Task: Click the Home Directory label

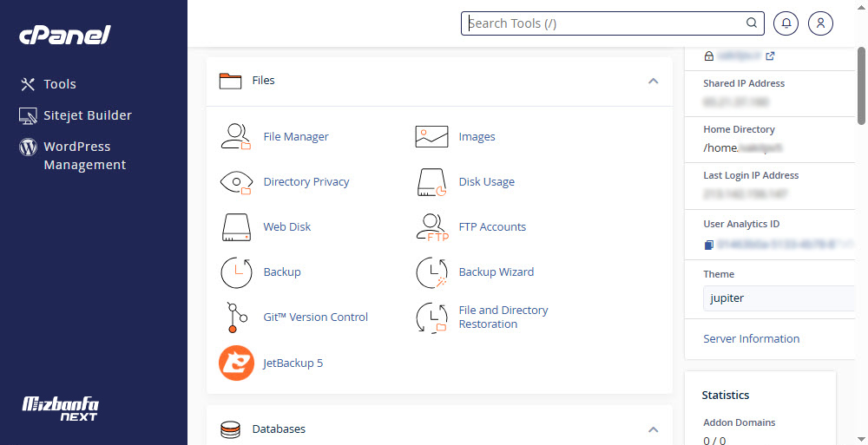Action: pos(739,129)
